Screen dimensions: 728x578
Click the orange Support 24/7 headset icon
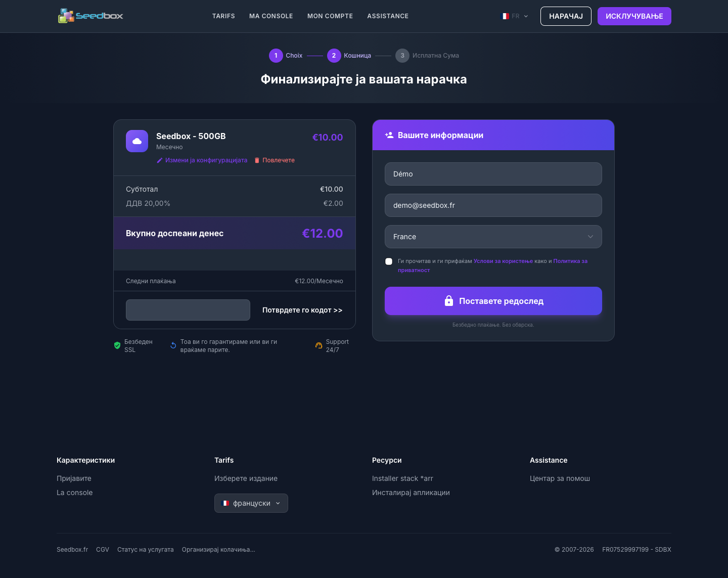319,345
